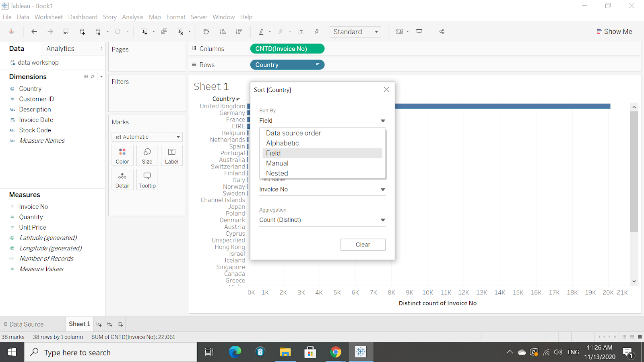Enter Presentation Mode via toolbar icon
The height and width of the screenshot is (362, 644).
coord(419,31)
